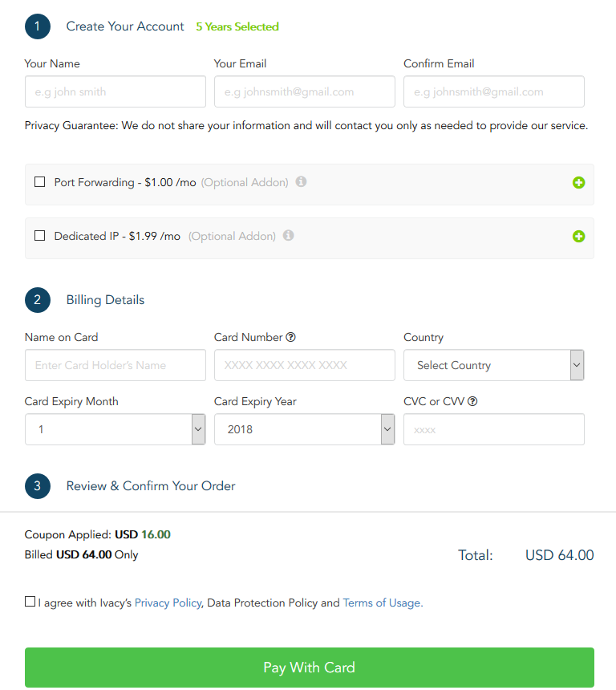Image resolution: width=616 pixels, height=690 pixels.
Task: Expand the Card Expiry Month dropdown
Action: click(x=115, y=429)
